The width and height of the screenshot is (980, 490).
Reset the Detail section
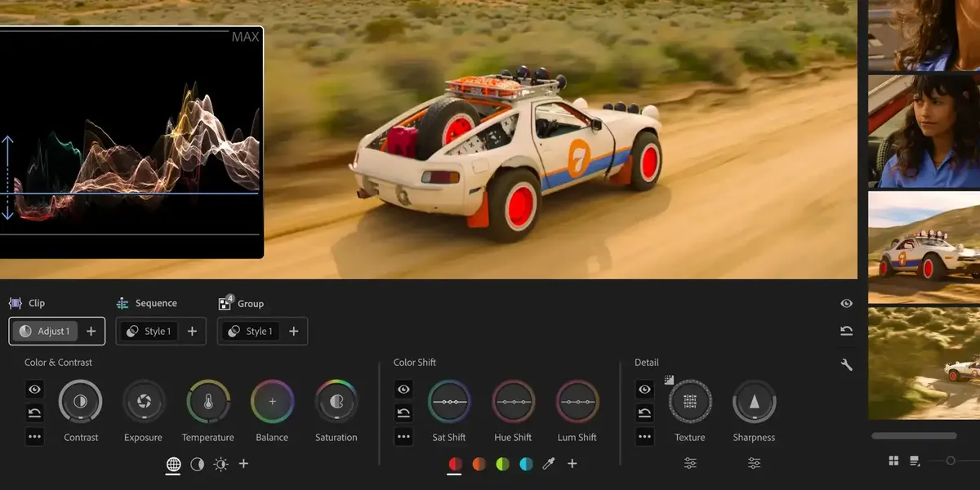[645, 413]
